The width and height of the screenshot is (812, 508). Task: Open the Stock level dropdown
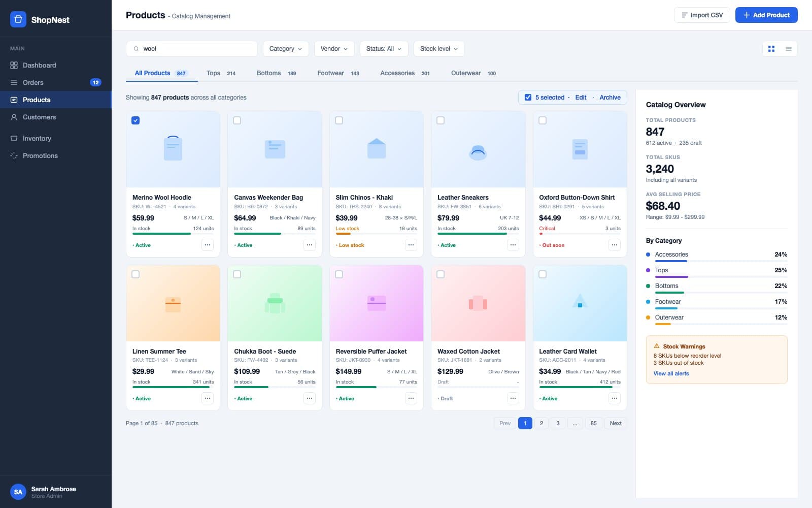coord(439,49)
